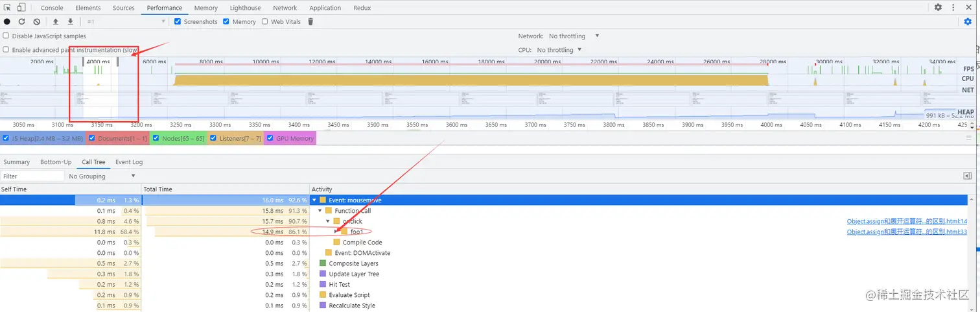The image size is (980, 312).
Task: Uncheck the Memory checkbox
Action: [226, 21]
